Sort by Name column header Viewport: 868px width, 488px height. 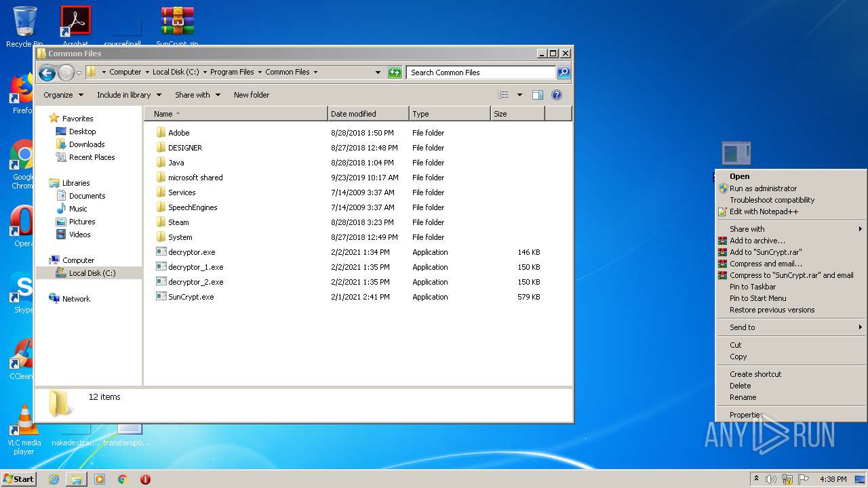pyautogui.click(x=236, y=114)
